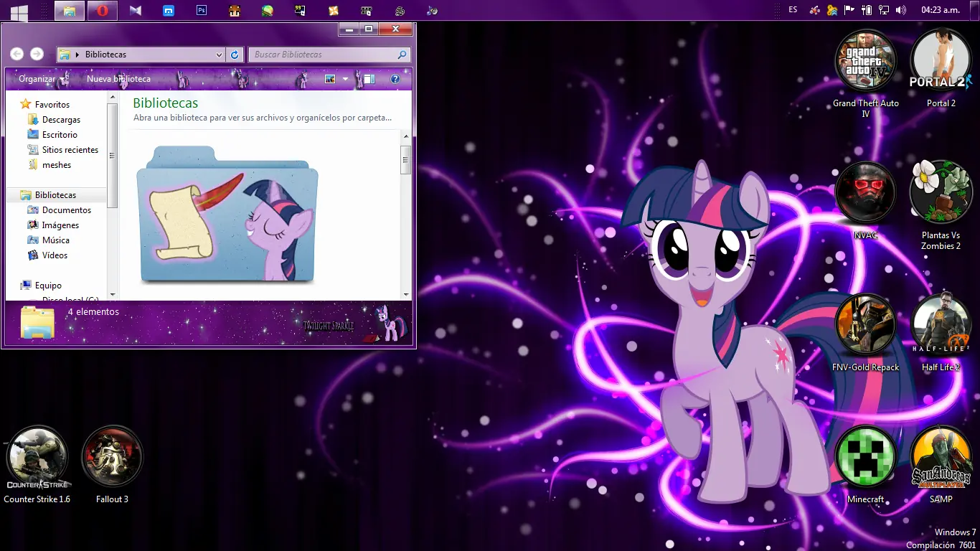Viewport: 980px width, 551px height.
Task: Open the address bar history dropdown arrow
Action: point(220,55)
